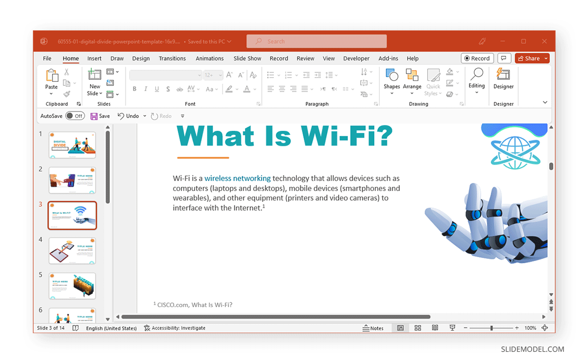Open the Transitions tab

click(172, 58)
